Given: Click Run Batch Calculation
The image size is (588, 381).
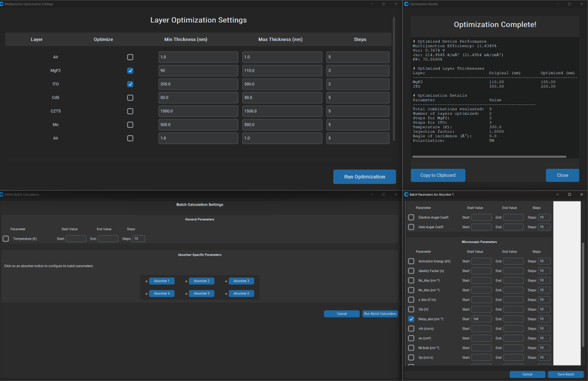Looking at the screenshot, I should (x=380, y=313).
